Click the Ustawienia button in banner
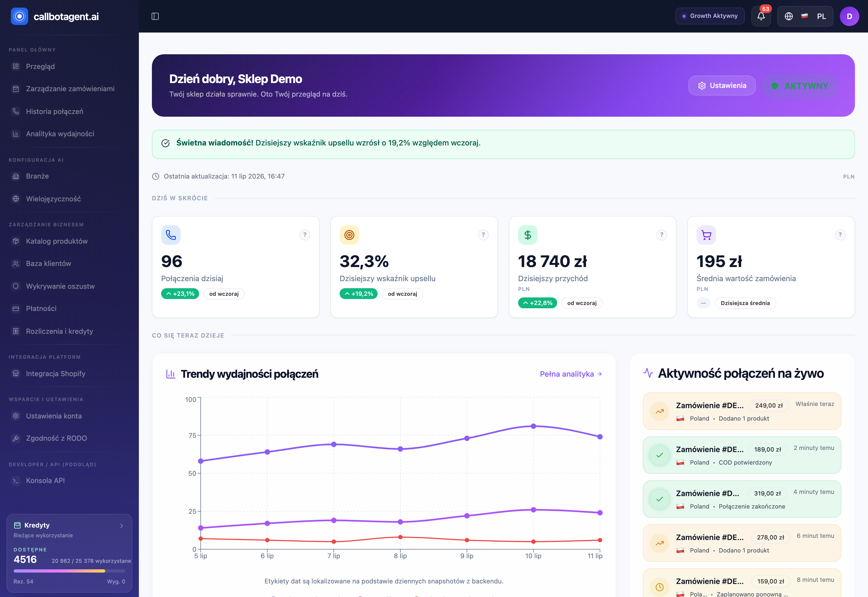Screen dimensions: 868x597 (x=722, y=86)
